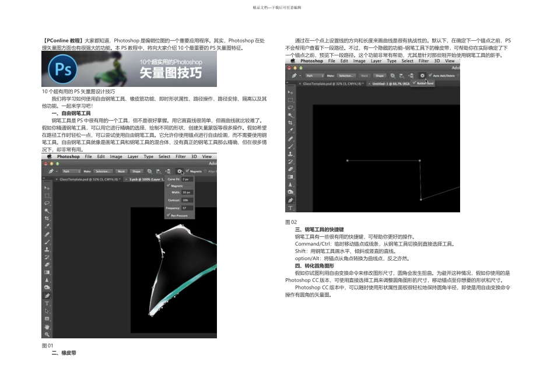Open the Apple menu in the 3.psb window
554x392 pixels.
(x=50, y=156)
